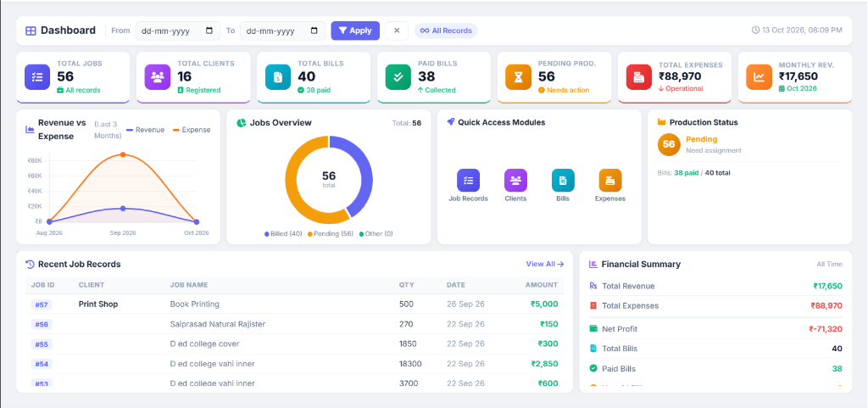
Task: Click the AMOUNT column header
Action: (542, 285)
